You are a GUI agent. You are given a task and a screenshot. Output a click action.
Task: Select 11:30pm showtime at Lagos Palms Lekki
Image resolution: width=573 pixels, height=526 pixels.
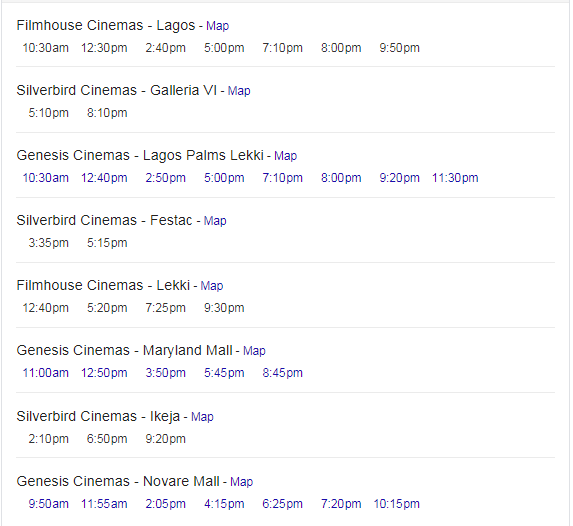455,178
